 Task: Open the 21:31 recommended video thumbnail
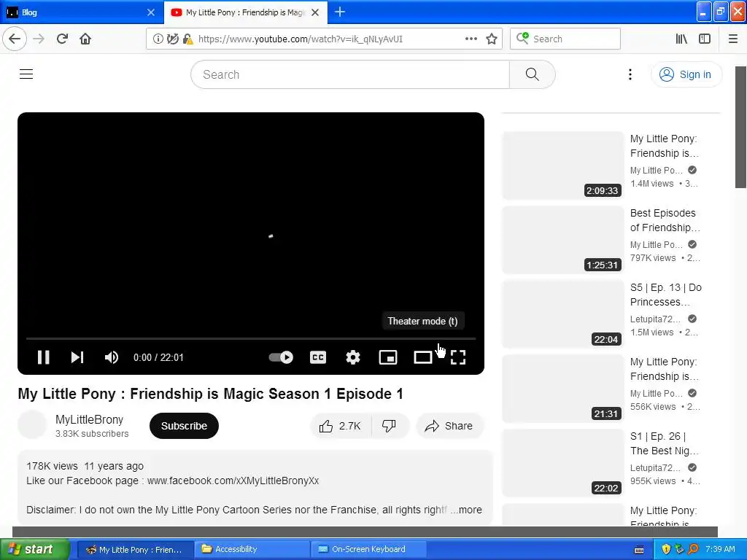[563, 389]
